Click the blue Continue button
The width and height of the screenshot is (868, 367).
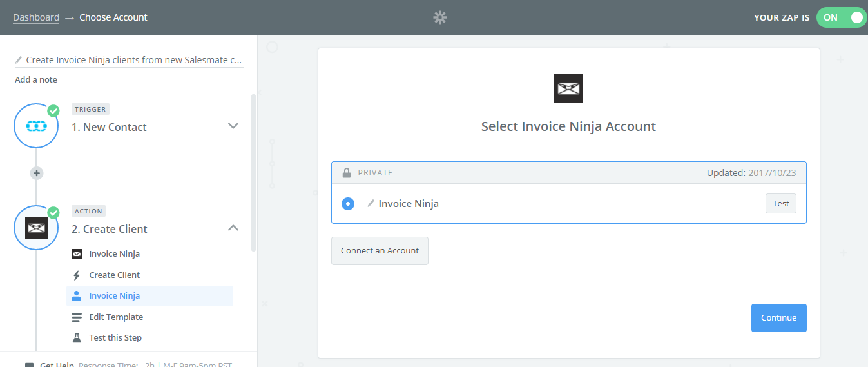tap(778, 318)
